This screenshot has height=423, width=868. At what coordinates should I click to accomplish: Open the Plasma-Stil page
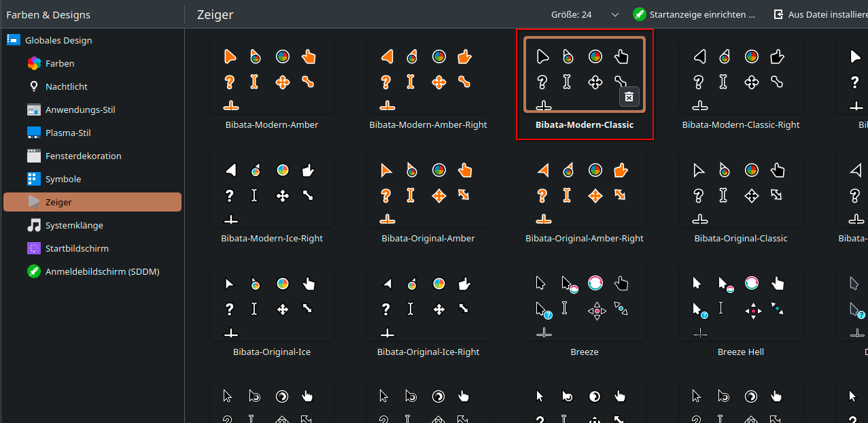[92, 133]
